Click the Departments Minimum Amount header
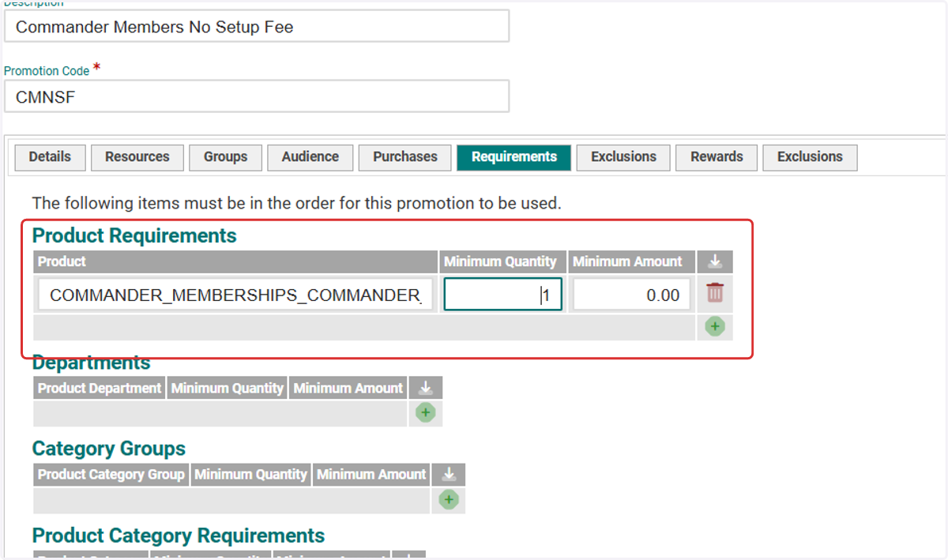948x560 pixels. coord(348,388)
